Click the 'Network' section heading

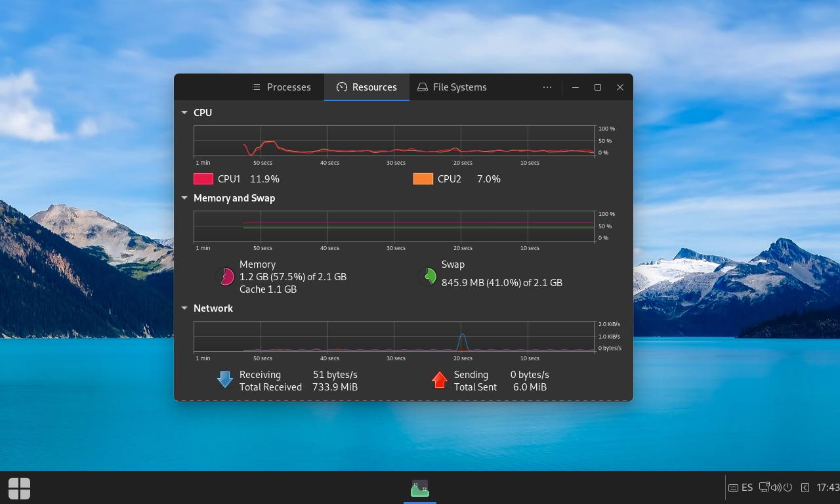coord(213,308)
